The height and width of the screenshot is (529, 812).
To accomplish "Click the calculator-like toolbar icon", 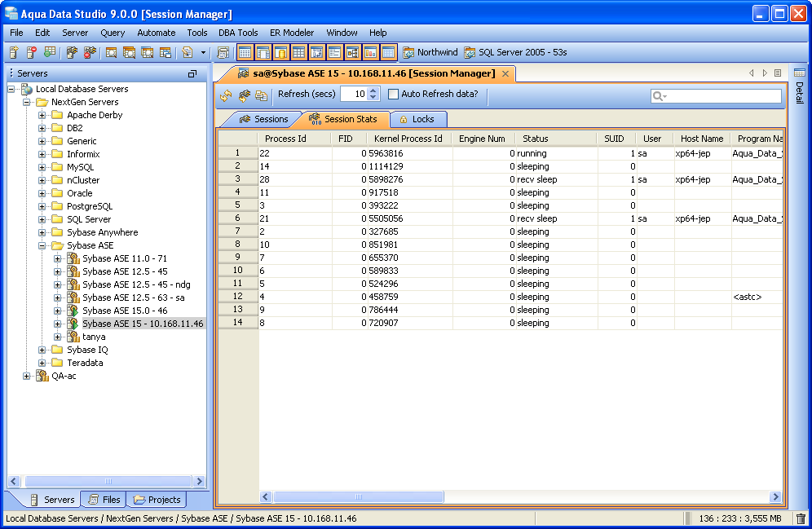I will [x=223, y=52].
